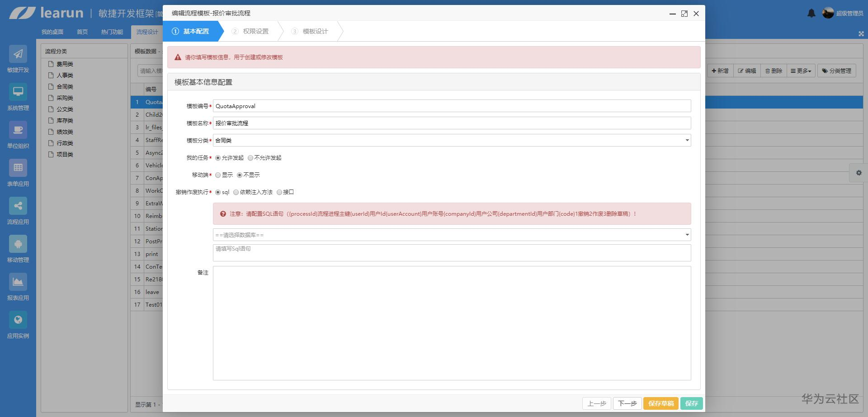Click the template search box behind the dialog
The height and width of the screenshot is (417, 868).
coord(150,71)
